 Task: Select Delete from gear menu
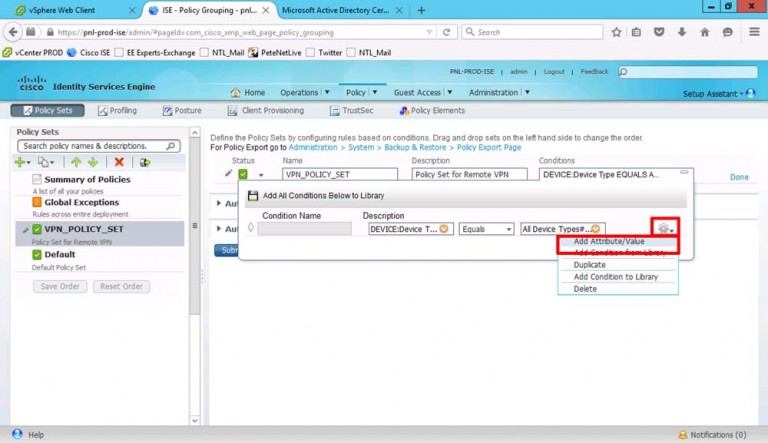585,289
